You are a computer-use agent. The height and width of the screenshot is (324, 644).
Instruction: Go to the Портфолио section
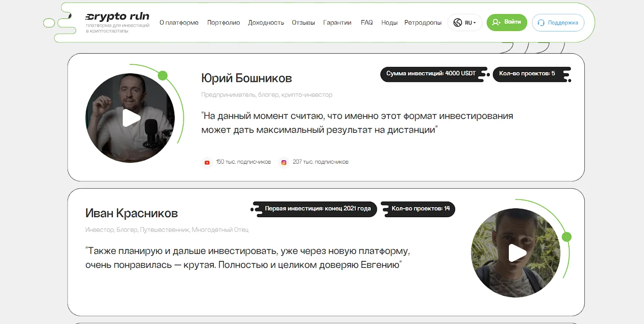(223, 23)
